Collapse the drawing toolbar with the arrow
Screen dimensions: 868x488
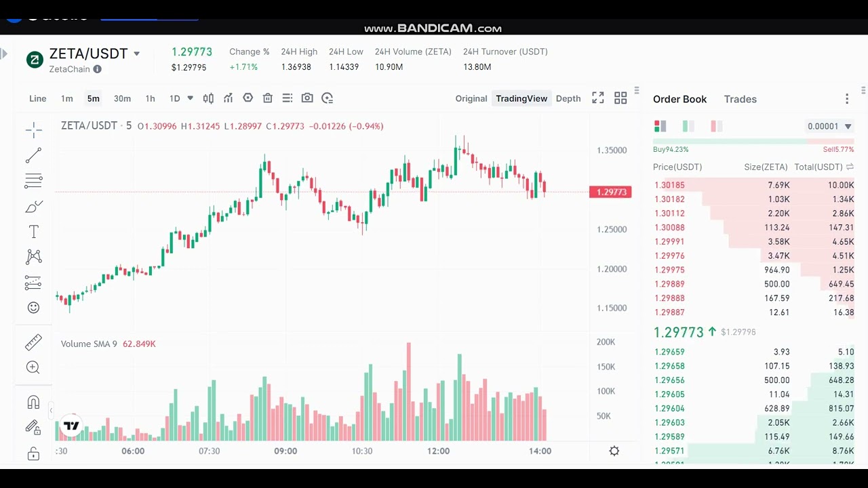[x=51, y=411]
